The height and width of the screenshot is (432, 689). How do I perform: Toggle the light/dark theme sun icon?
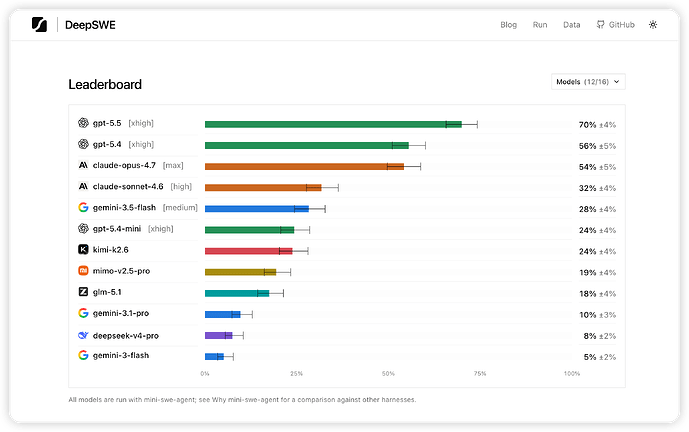click(x=653, y=25)
